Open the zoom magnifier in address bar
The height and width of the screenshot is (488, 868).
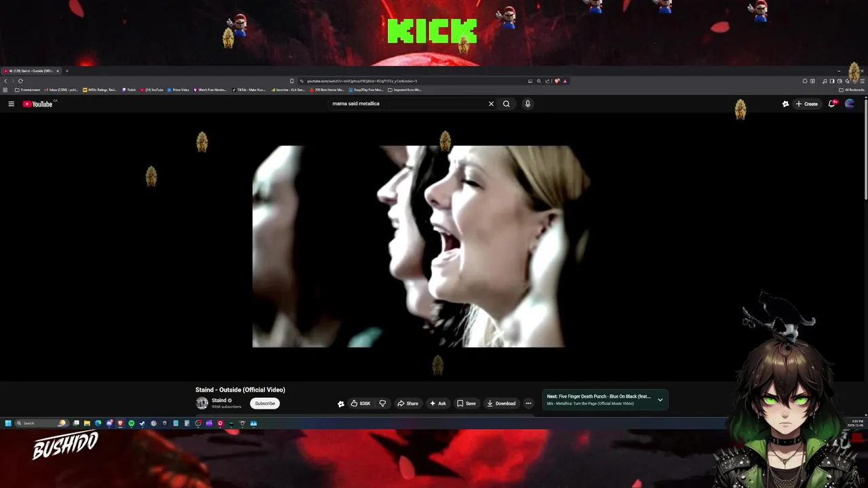tap(539, 81)
